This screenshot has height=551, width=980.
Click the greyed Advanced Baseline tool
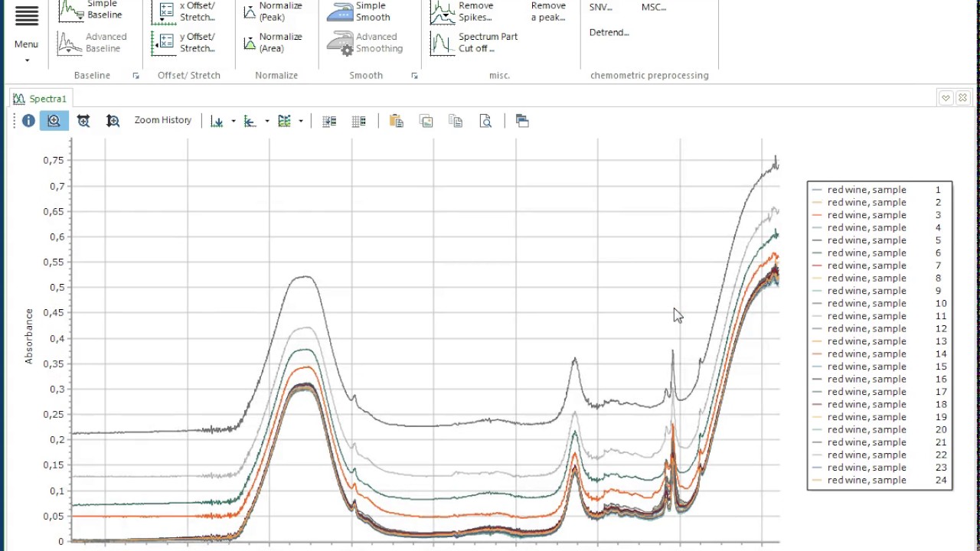tap(92, 42)
